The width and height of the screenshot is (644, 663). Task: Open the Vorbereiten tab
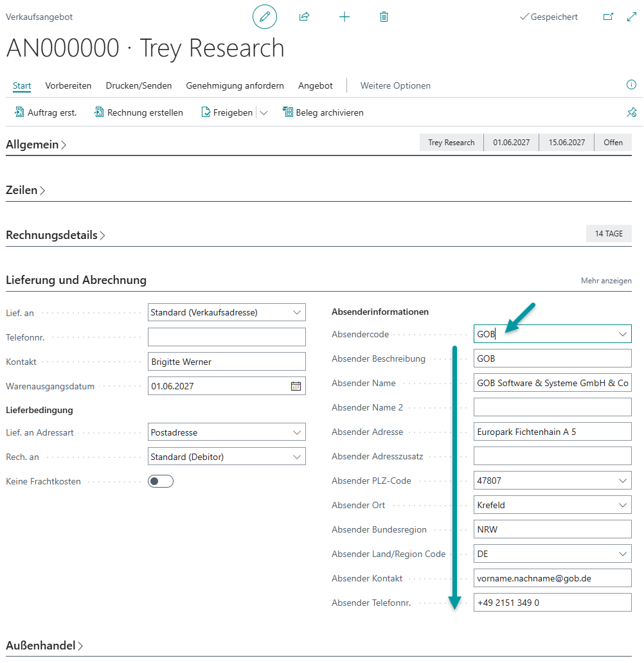pyautogui.click(x=68, y=85)
